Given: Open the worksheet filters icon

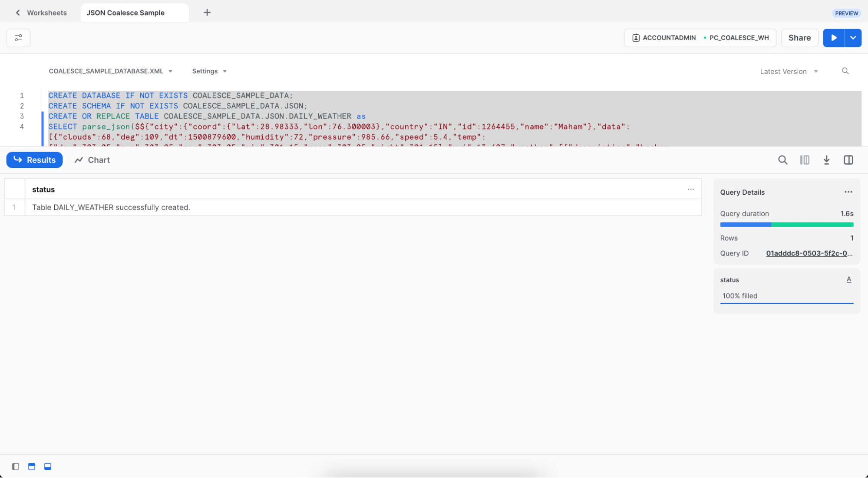Looking at the screenshot, I should coord(18,38).
